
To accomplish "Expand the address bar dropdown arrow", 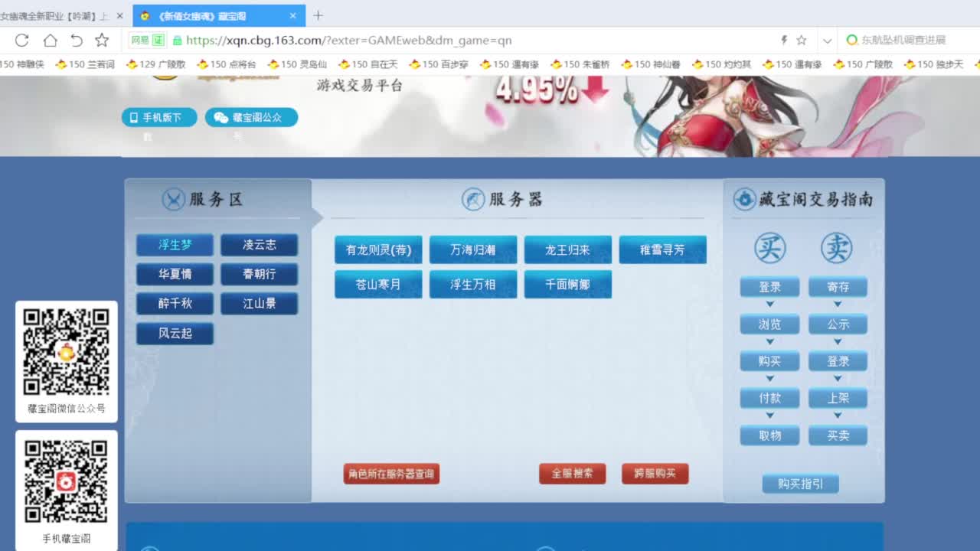I will pyautogui.click(x=827, y=41).
